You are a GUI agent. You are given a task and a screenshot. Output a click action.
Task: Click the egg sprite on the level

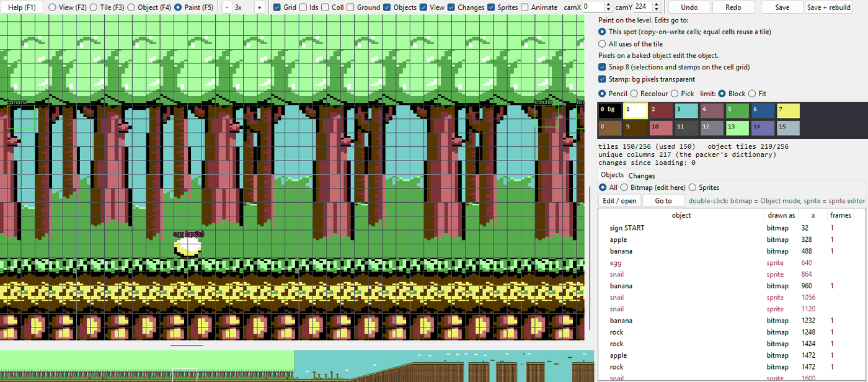(x=188, y=248)
